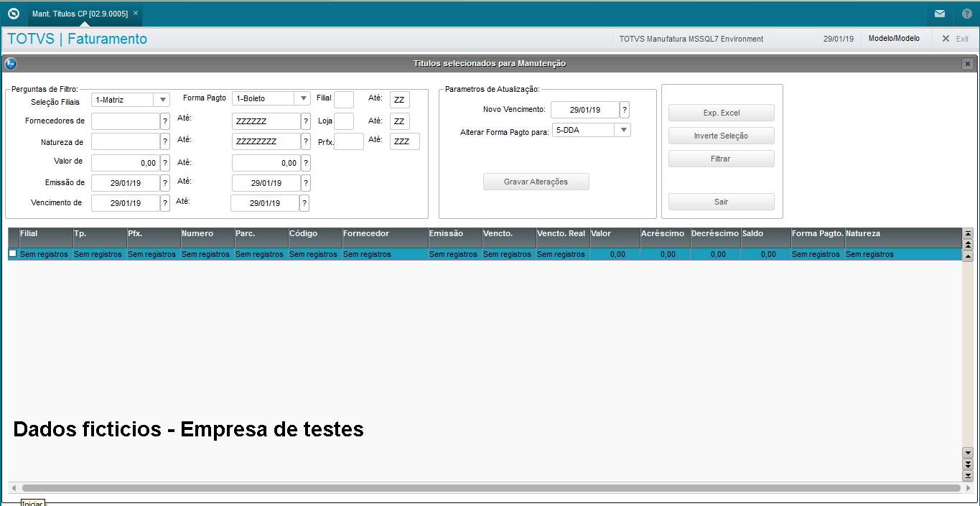The width and height of the screenshot is (980, 506).
Task: Click lookup icon beside Novo Vencimento date
Action: (x=625, y=110)
